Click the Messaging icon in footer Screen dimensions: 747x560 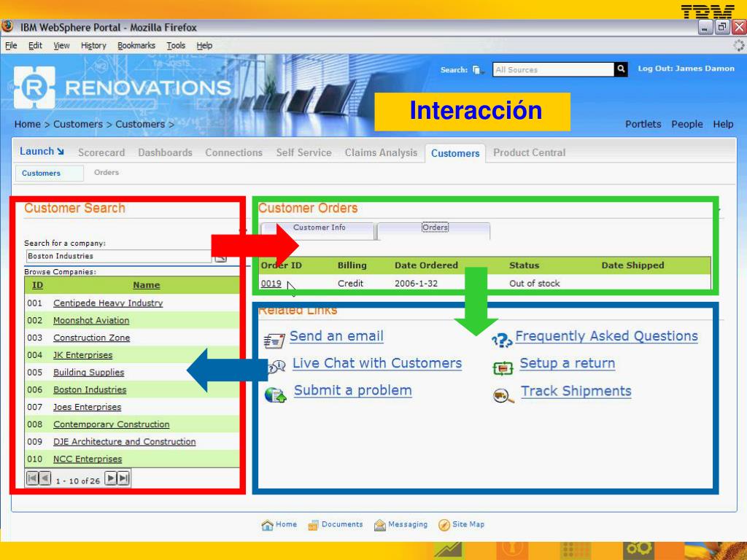pos(379,525)
